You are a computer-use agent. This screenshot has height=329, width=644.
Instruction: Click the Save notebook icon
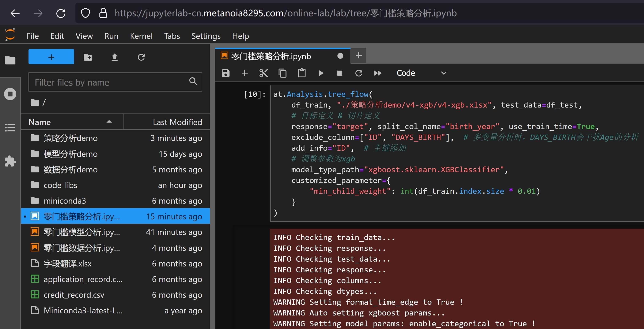coord(226,73)
